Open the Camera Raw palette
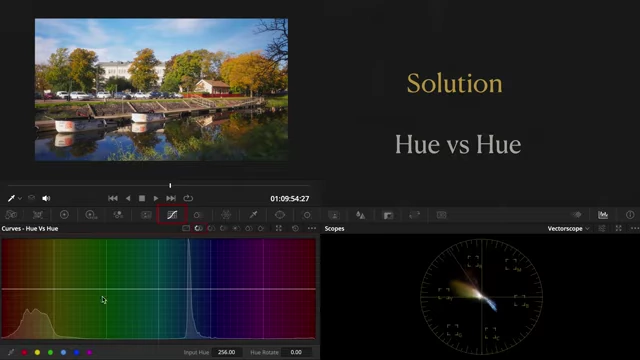This screenshot has width=640, height=360. point(11,215)
